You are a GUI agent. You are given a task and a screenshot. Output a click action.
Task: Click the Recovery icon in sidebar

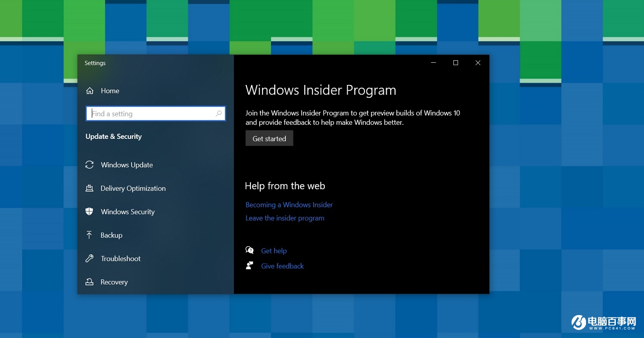89,282
